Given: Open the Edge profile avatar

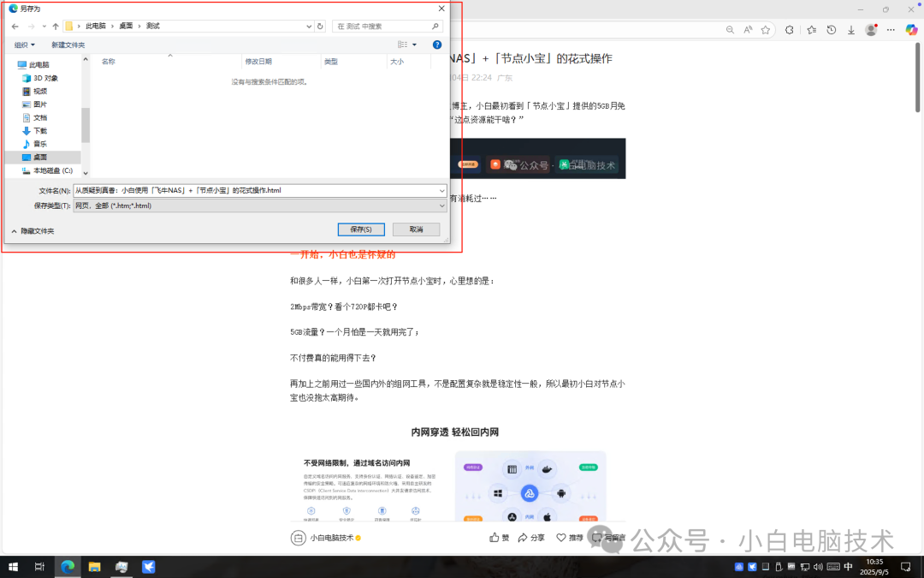Looking at the screenshot, I should click(871, 29).
